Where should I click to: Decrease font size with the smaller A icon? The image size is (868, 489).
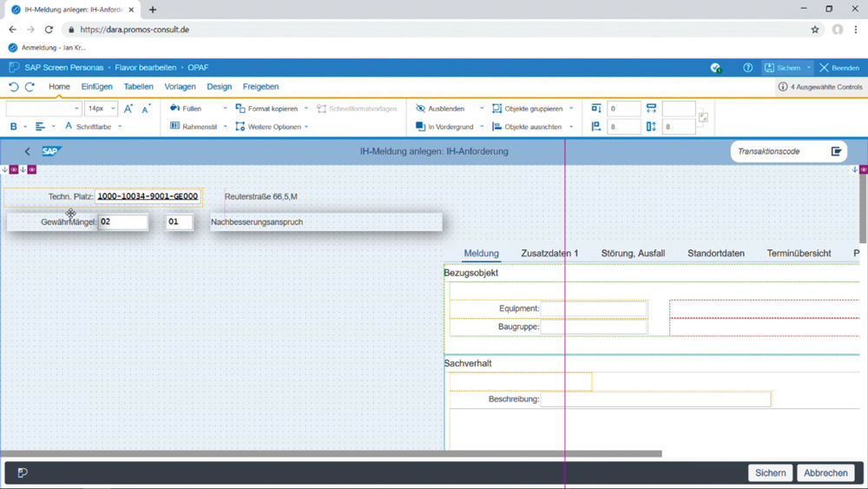coord(145,109)
